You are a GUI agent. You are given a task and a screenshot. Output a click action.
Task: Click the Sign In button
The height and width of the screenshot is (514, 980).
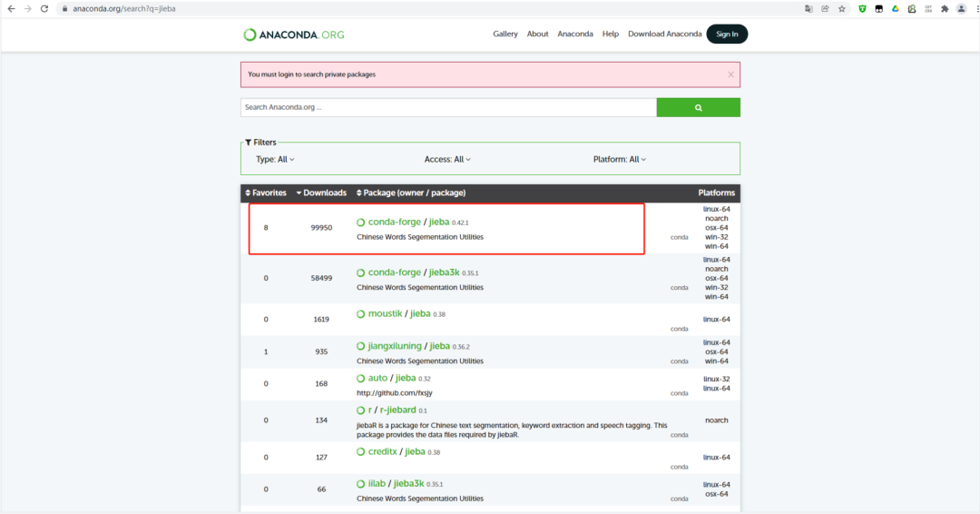coord(727,34)
